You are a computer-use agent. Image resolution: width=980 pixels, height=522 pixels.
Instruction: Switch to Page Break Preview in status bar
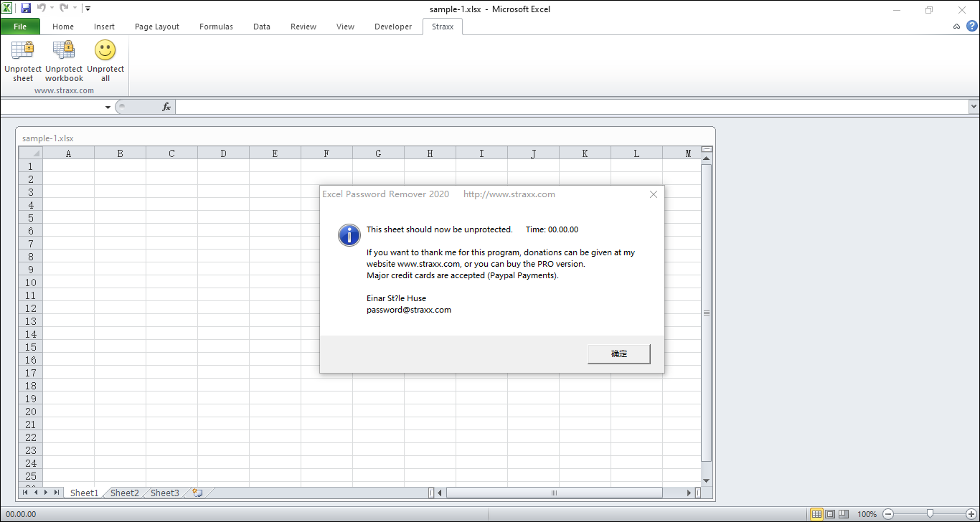(844, 514)
